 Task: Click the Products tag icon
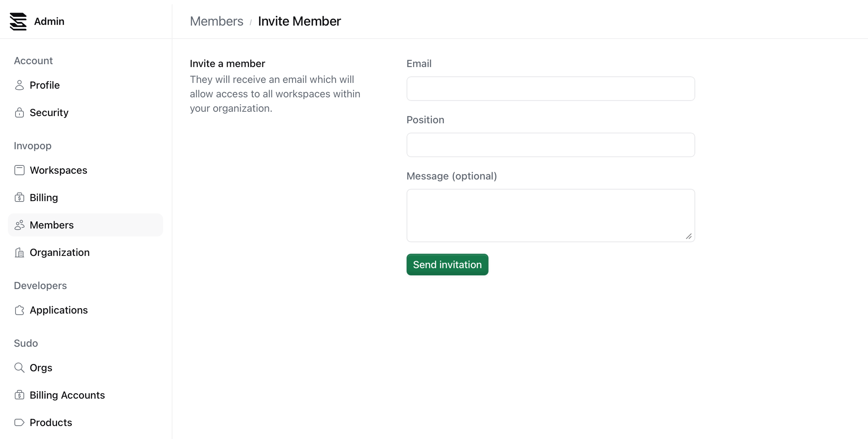19,422
